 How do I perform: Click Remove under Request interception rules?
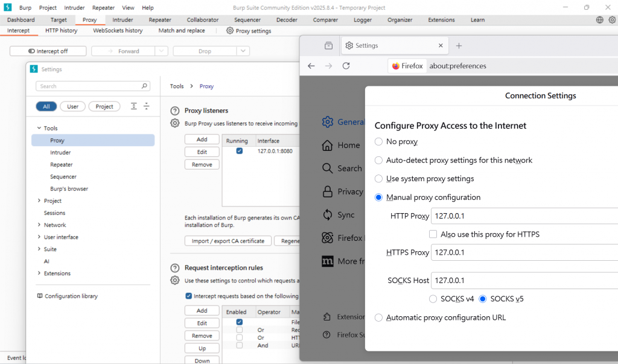click(x=202, y=336)
